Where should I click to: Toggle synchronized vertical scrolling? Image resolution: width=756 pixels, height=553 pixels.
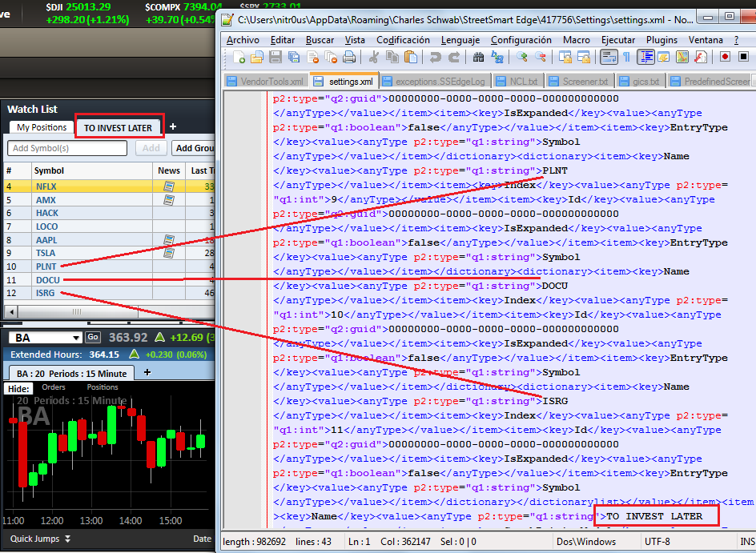[565, 58]
